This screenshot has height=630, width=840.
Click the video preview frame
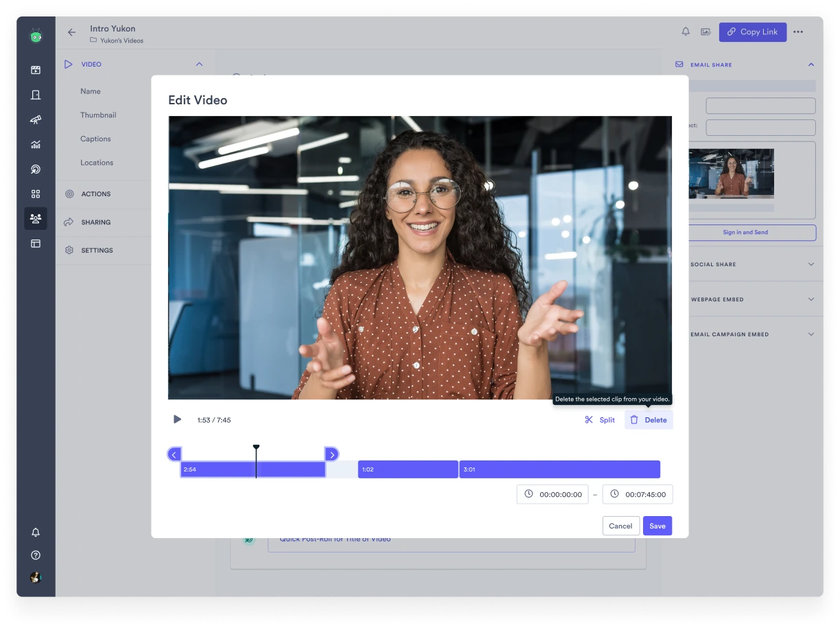click(420, 257)
